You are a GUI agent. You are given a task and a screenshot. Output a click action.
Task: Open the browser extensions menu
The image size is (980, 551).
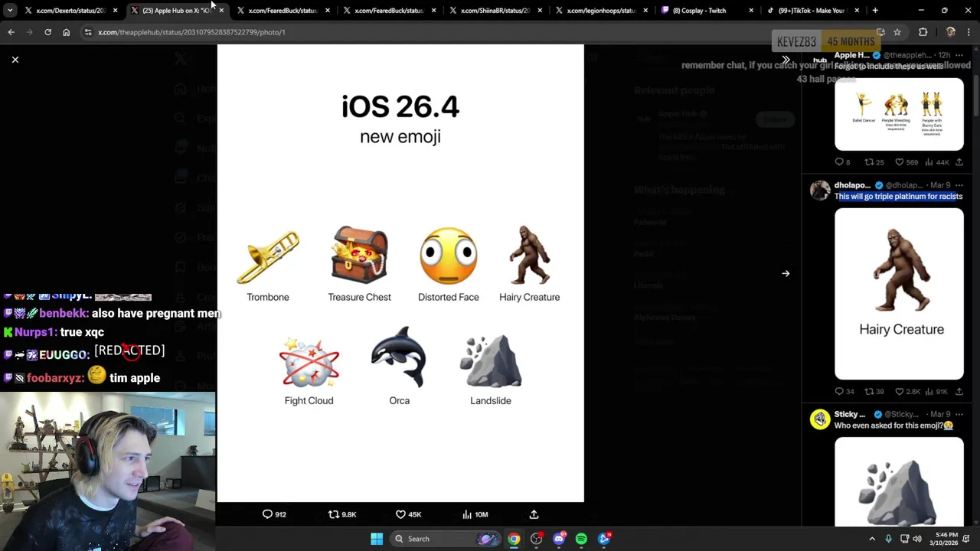(x=923, y=32)
